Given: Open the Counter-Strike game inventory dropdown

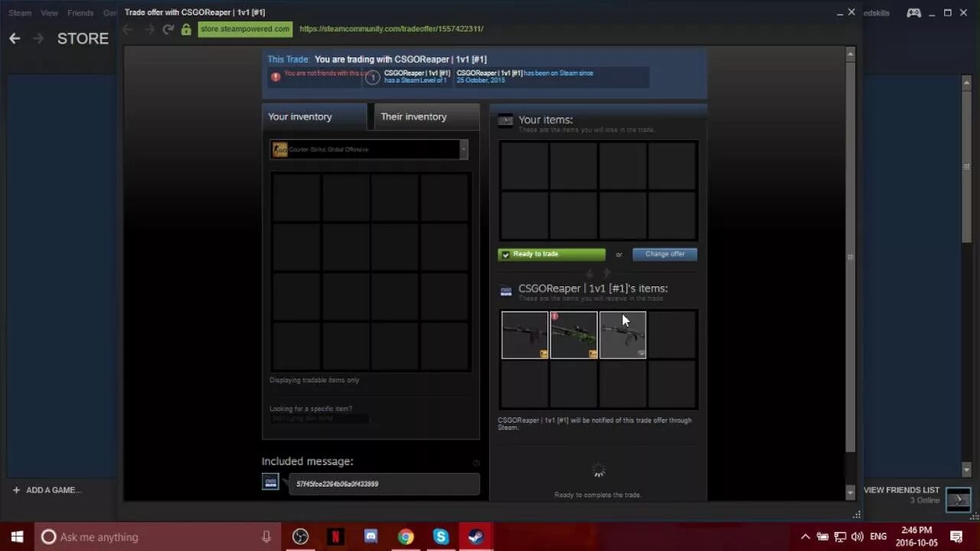Looking at the screenshot, I should tap(369, 149).
